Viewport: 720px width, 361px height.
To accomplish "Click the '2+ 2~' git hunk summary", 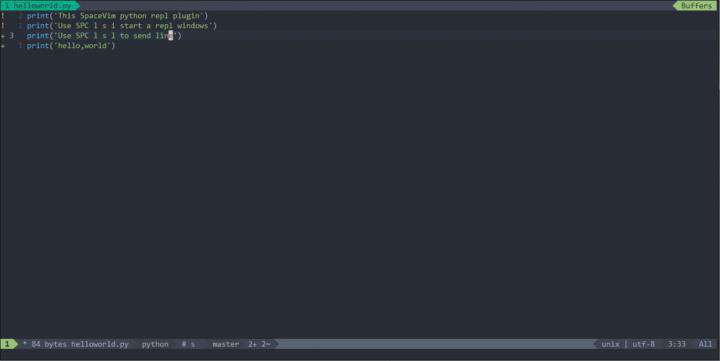I will pyautogui.click(x=259, y=344).
